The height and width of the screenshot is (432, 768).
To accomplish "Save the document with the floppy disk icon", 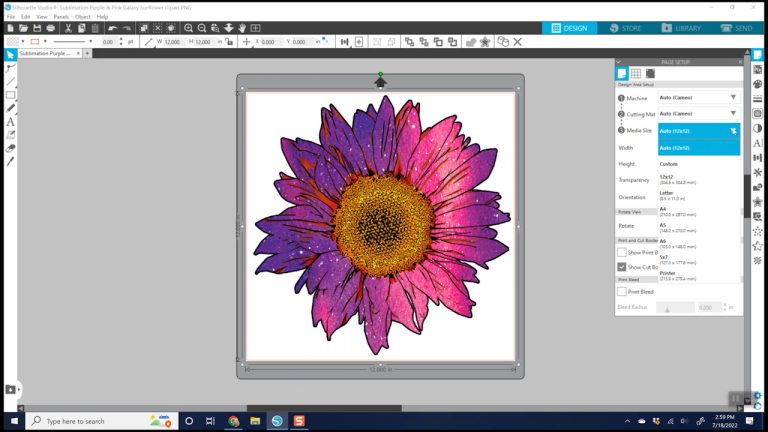I will (x=37, y=28).
